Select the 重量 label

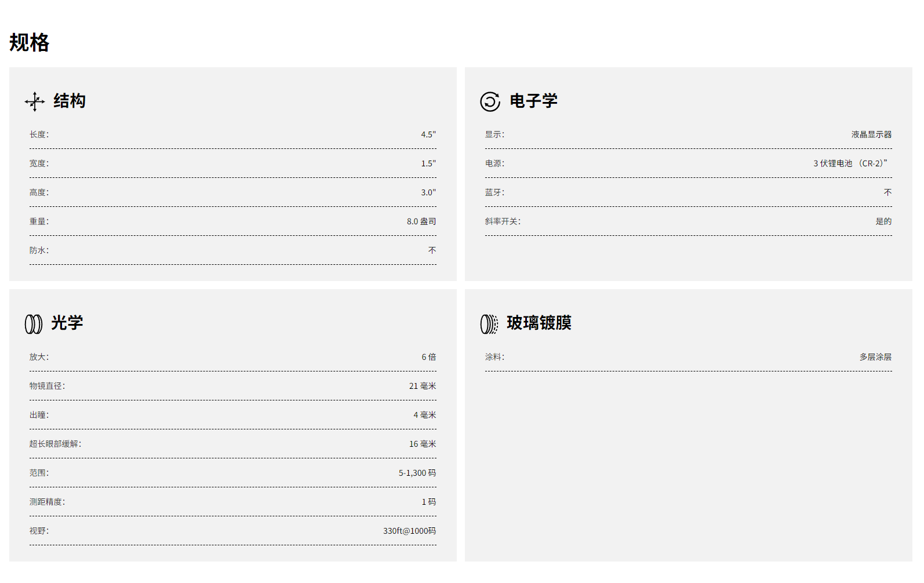pos(39,221)
